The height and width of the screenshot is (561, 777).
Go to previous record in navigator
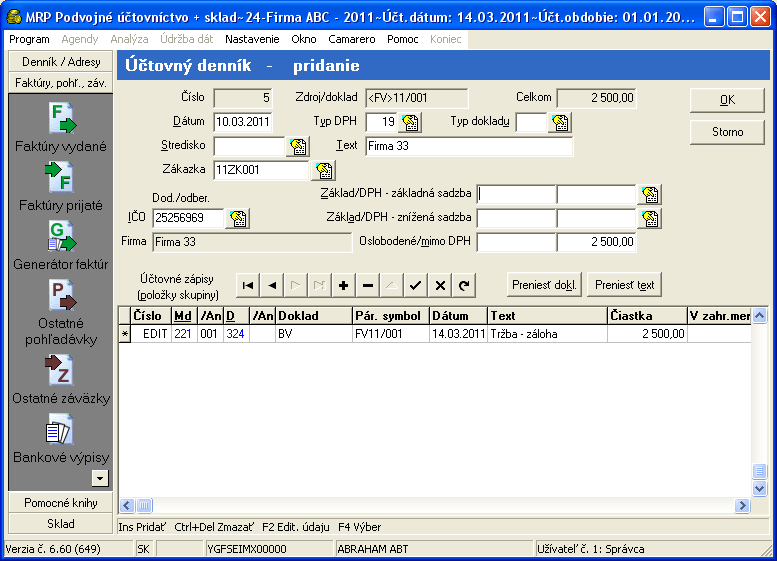point(272,285)
